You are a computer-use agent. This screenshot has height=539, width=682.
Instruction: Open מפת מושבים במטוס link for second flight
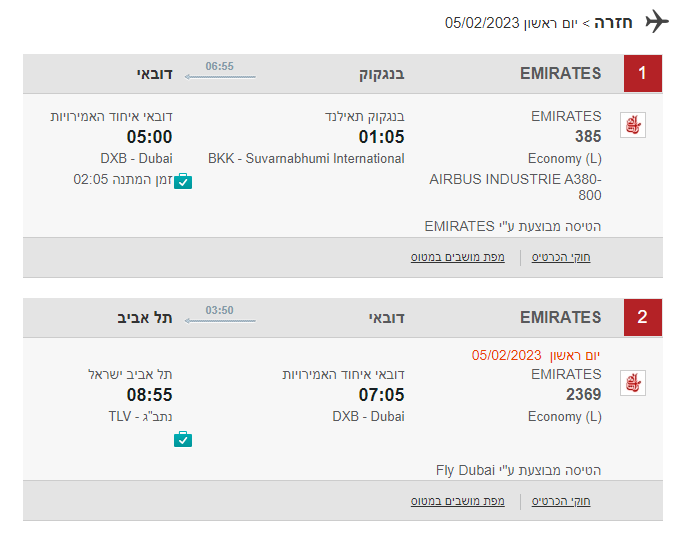[x=458, y=501]
